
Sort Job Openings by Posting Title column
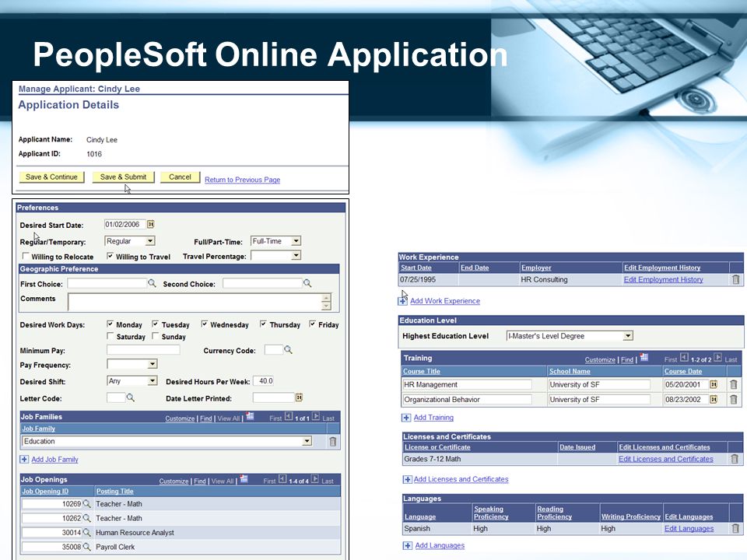(x=115, y=492)
